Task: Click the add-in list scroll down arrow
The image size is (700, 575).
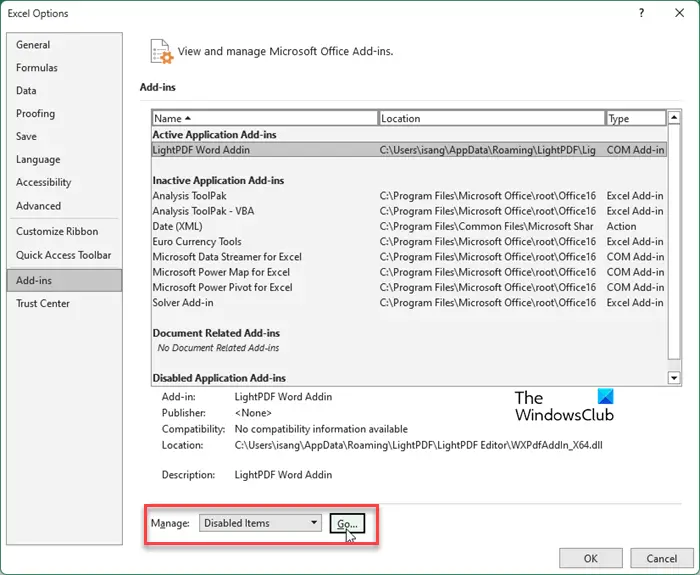Action: tap(674, 378)
